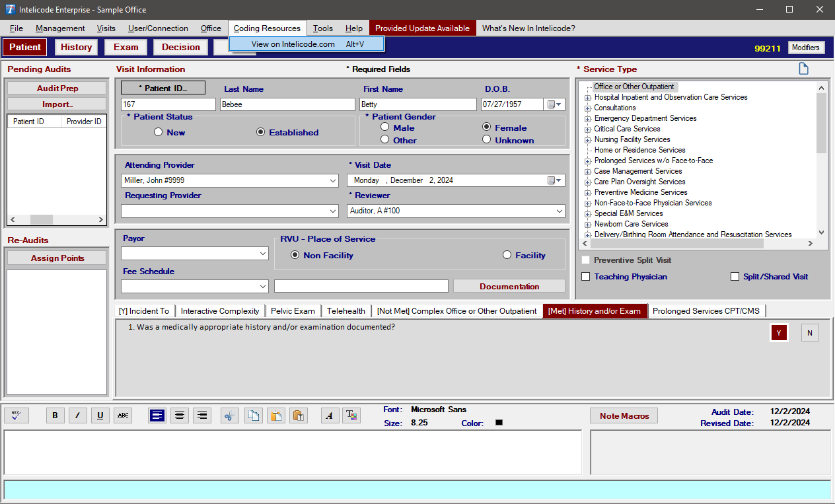Open Fee Schedule dropdown

coord(263,287)
